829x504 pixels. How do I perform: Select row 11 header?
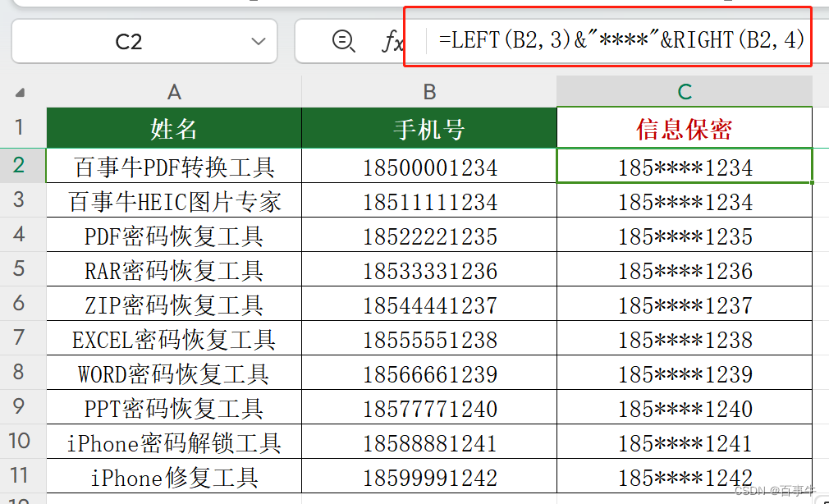click(19, 475)
